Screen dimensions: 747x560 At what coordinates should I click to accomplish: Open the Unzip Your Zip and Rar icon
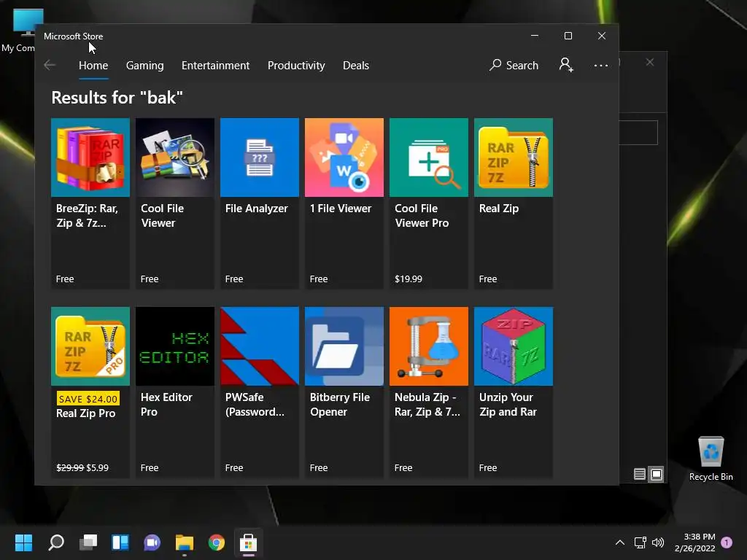pos(514,346)
